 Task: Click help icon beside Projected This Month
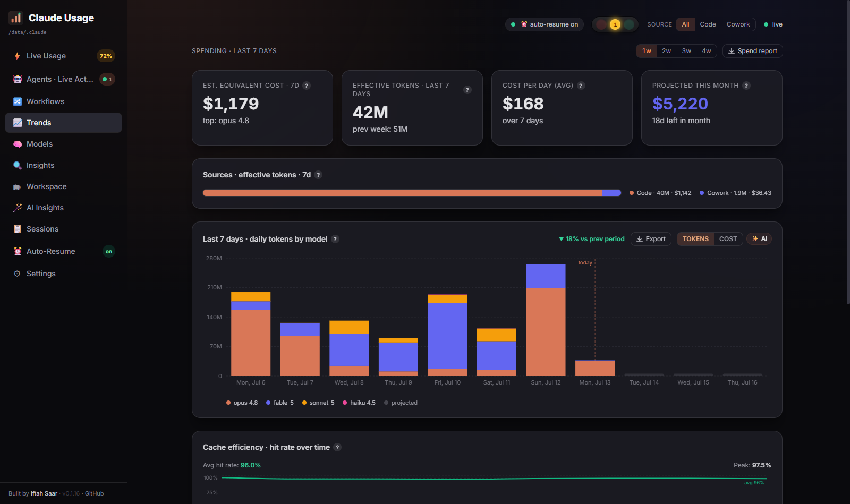pyautogui.click(x=746, y=86)
